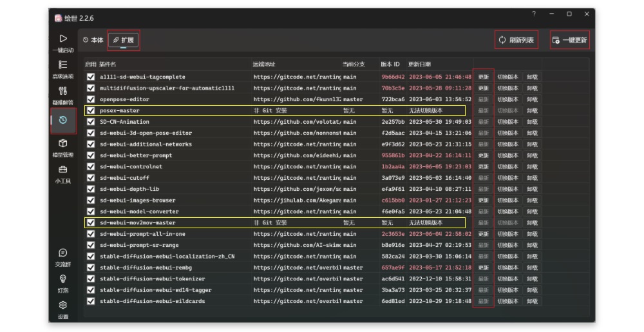This screenshot has width=644, height=332.
Task: Uncheck stable-diffusion-webui-wildcards extension
Action: click(x=91, y=301)
